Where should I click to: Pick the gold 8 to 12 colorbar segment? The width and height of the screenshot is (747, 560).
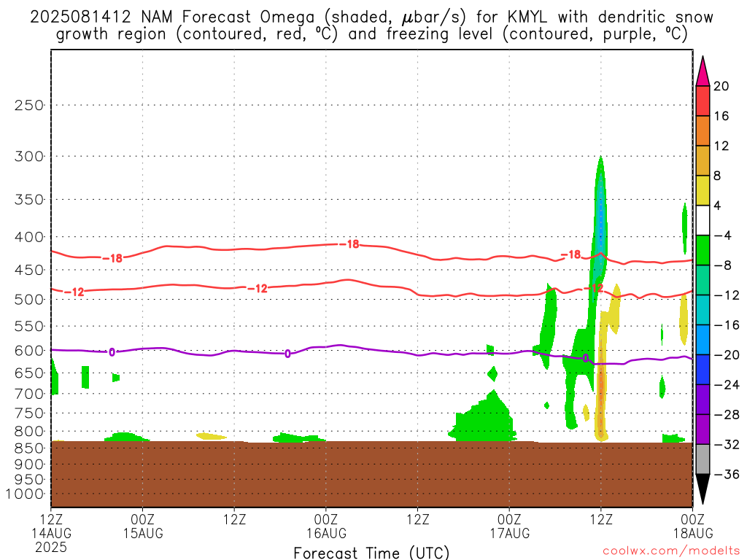click(703, 161)
